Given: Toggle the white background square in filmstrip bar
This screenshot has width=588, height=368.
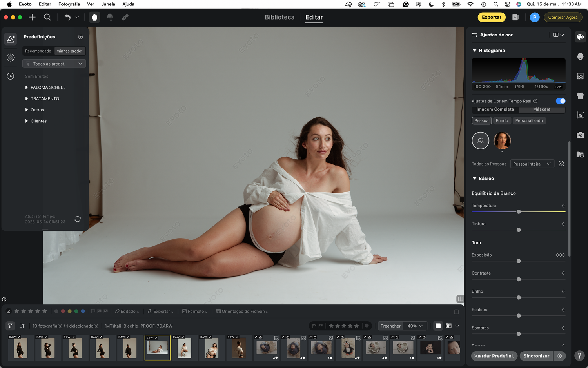Looking at the screenshot, I should 438,326.
